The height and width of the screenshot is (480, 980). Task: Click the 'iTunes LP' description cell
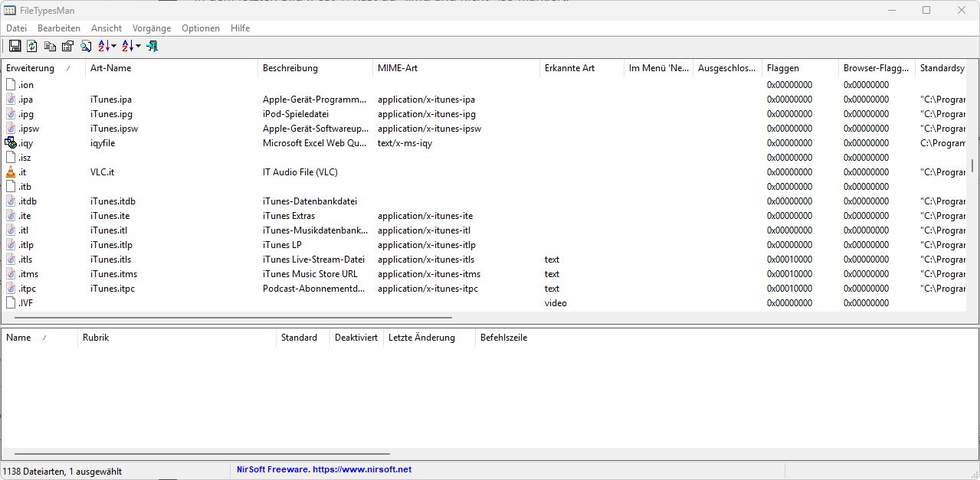click(x=283, y=245)
